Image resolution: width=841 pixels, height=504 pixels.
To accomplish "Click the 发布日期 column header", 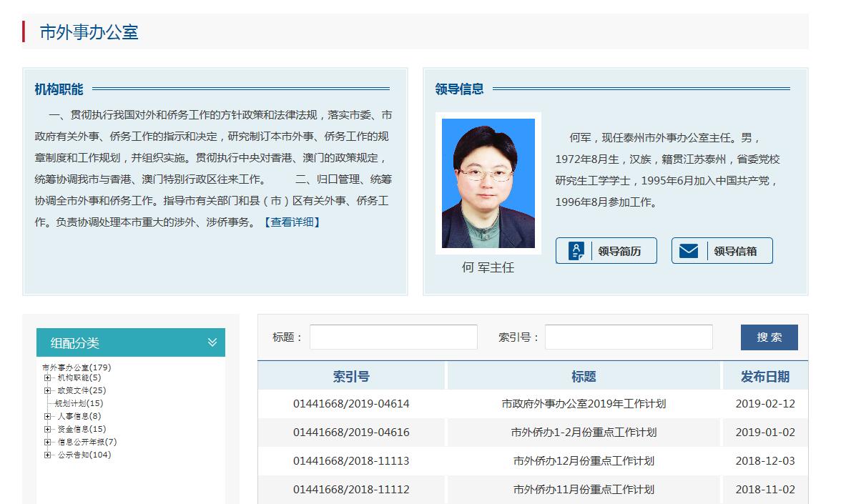I will [764, 377].
